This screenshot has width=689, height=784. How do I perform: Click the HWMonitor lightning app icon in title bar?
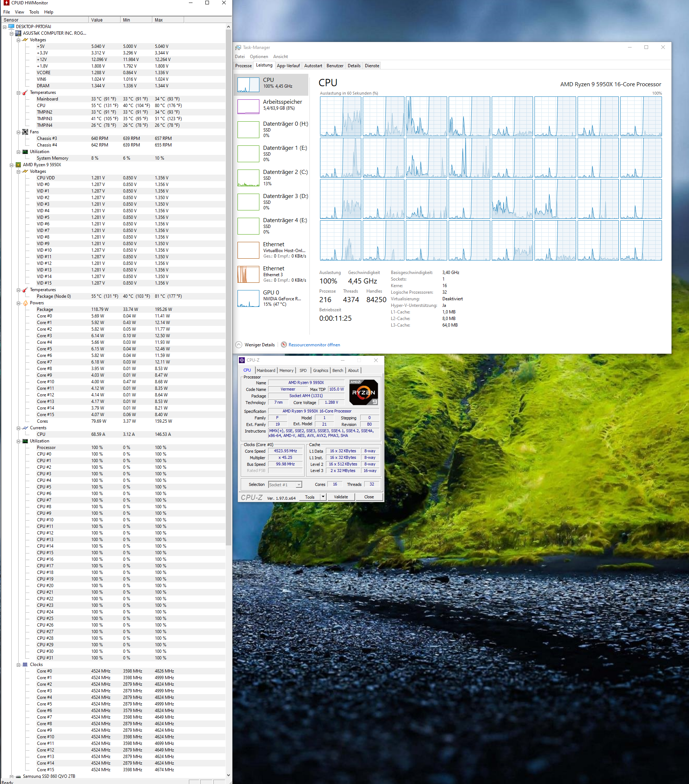click(6, 3)
